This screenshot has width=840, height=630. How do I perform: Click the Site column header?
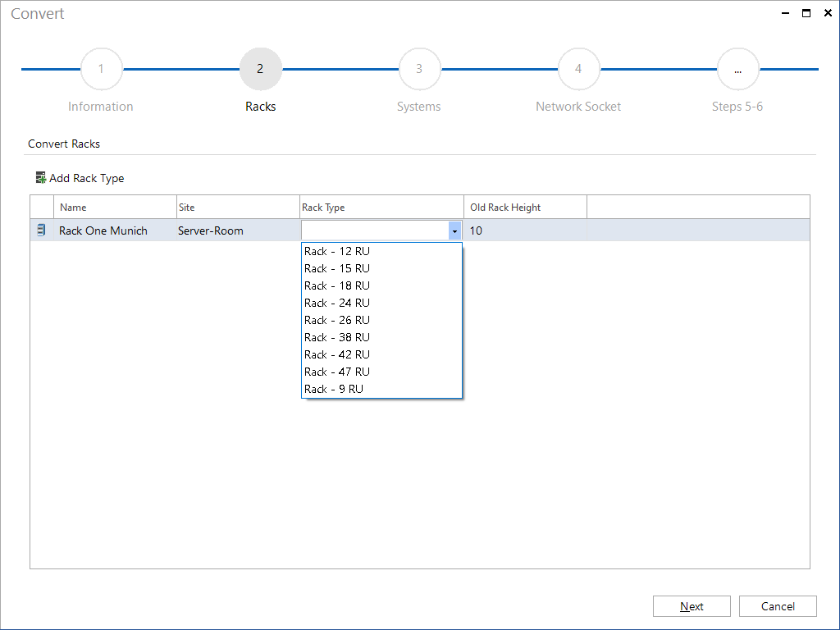point(239,208)
